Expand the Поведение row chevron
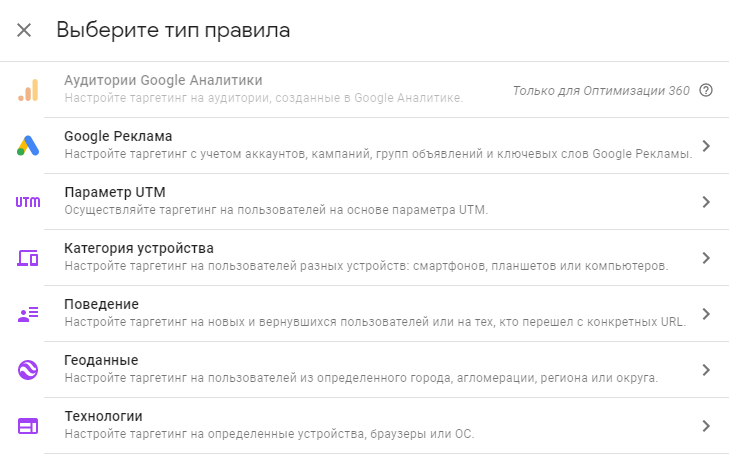Image resolution: width=729 pixels, height=457 pixels. point(706,314)
